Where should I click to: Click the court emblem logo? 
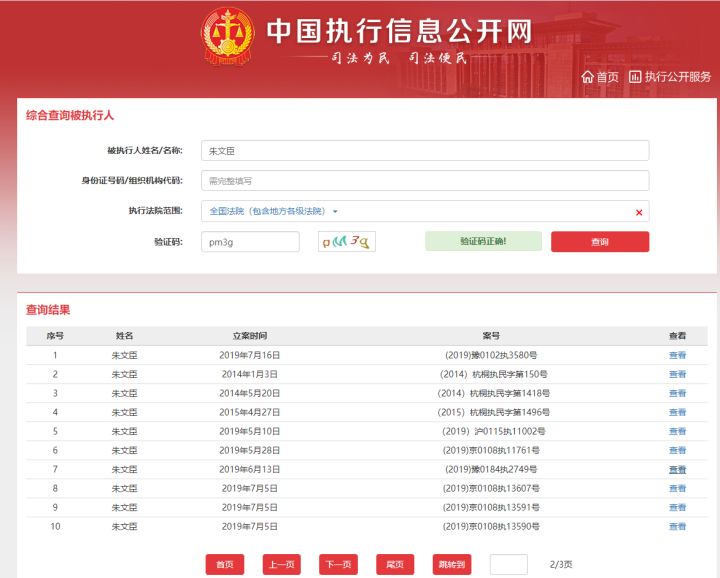pyautogui.click(x=228, y=36)
